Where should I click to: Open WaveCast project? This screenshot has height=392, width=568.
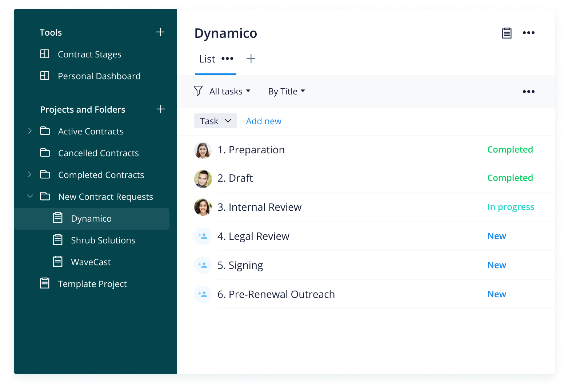(91, 262)
